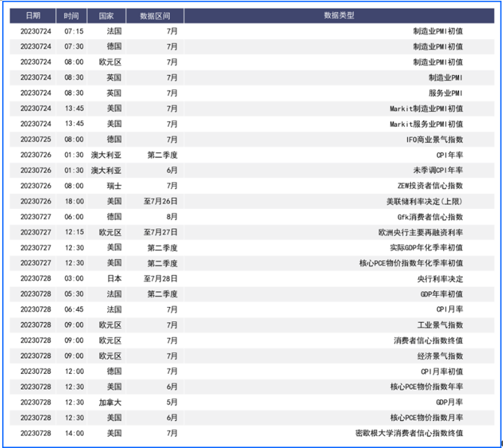Viewport: 503px width, 448px height.
Task: Select 消费者信心指数终值
Action: 428,340
